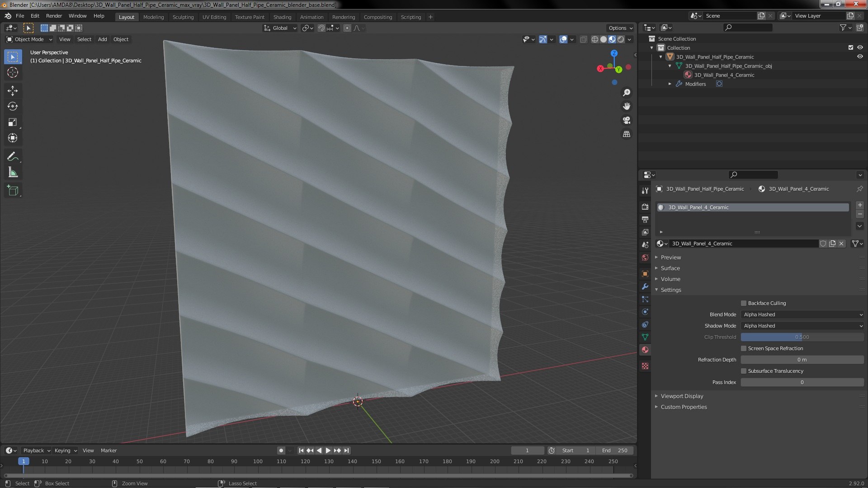The image size is (868, 488).
Task: Expand the Preview panel
Action: pos(671,257)
